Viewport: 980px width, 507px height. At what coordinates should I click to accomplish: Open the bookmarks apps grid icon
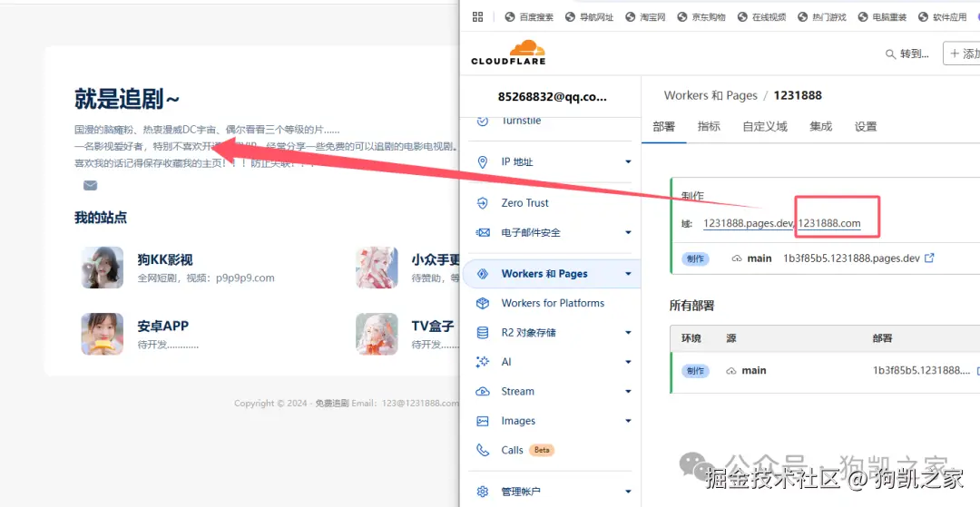point(477,17)
